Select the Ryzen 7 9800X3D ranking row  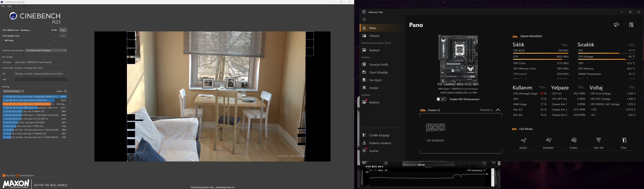35,104
